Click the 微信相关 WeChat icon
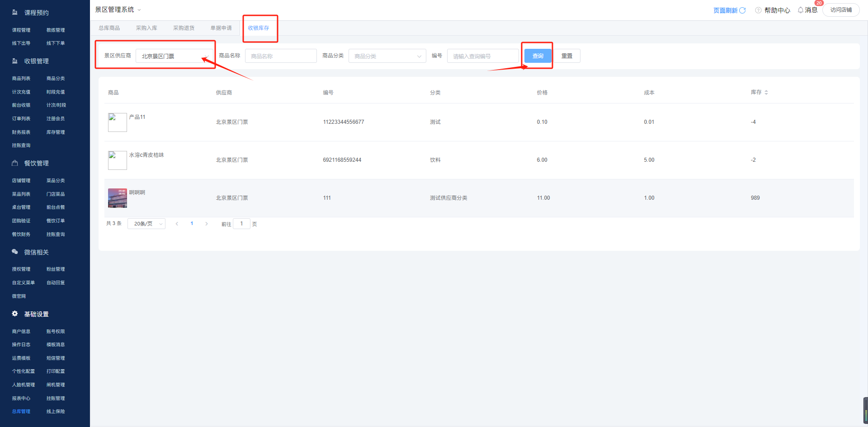 coord(15,252)
